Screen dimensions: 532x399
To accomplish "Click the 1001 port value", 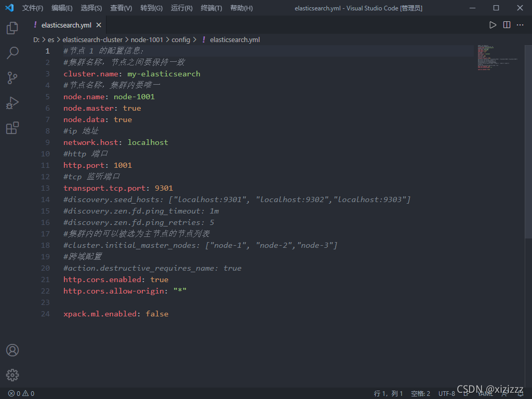I will [x=123, y=165].
